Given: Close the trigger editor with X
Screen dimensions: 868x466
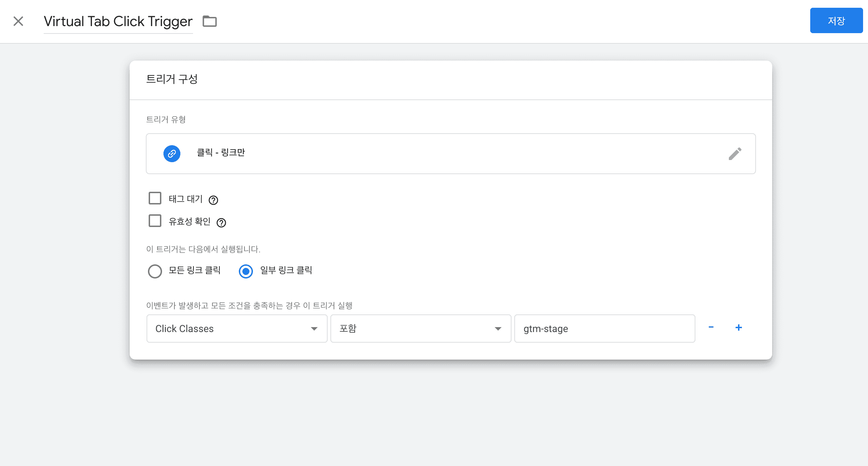Looking at the screenshot, I should click(x=18, y=21).
